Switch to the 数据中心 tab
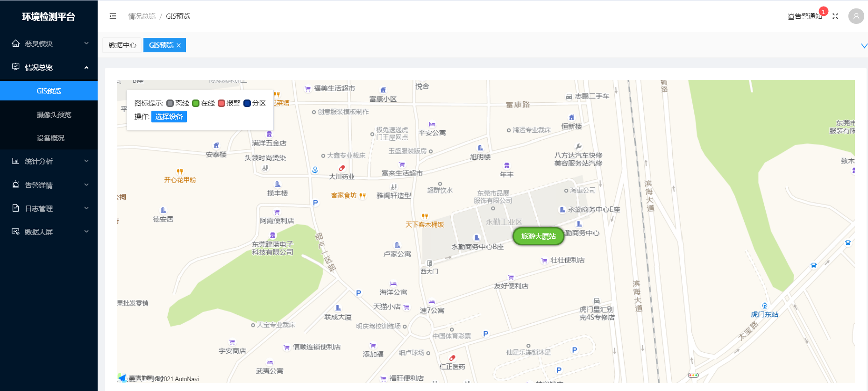Image resolution: width=868 pixels, height=391 pixels. click(x=122, y=45)
